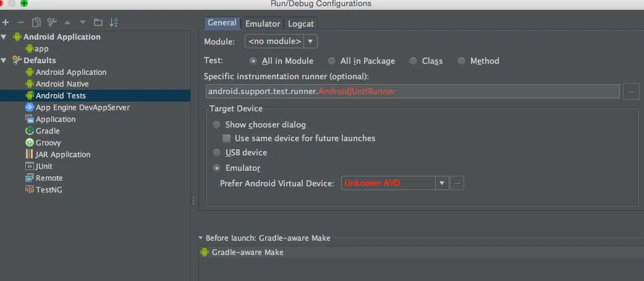Choose the USB device radio option
This screenshot has width=644, height=281.
pos(216,153)
